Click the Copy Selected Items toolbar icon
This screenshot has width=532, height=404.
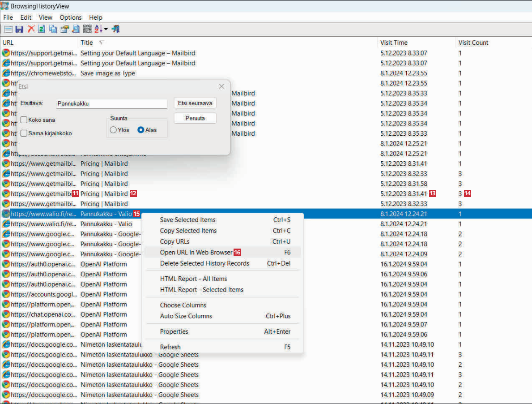point(53,29)
